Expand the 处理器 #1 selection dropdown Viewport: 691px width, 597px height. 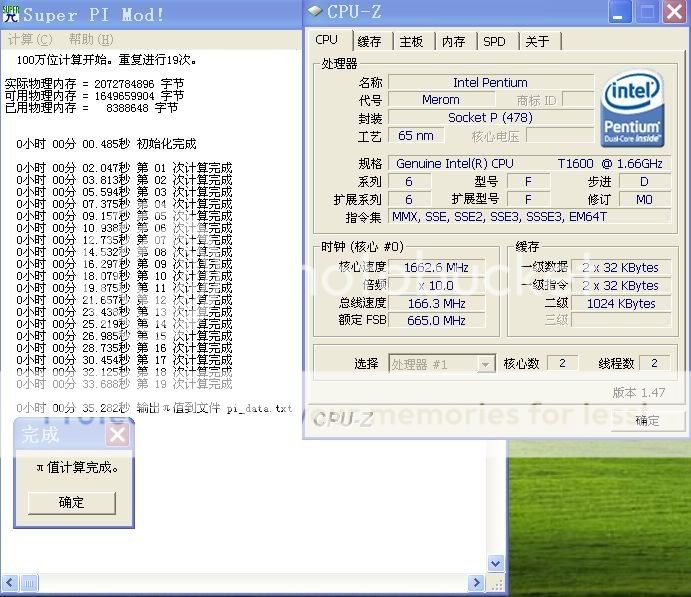pyautogui.click(x=485, y=365)
